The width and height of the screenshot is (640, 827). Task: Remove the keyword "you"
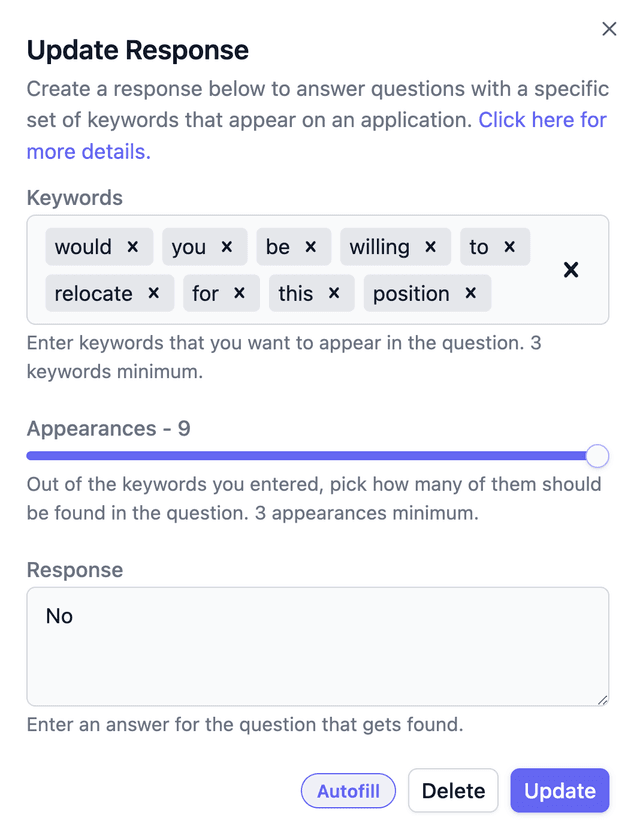click(x=225, y=247)
